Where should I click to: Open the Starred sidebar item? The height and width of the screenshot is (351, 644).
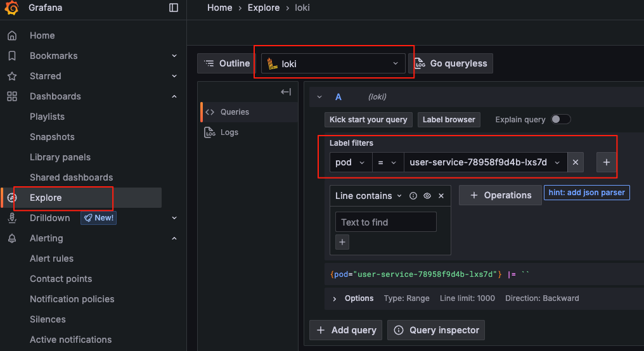tap(45, 76)
